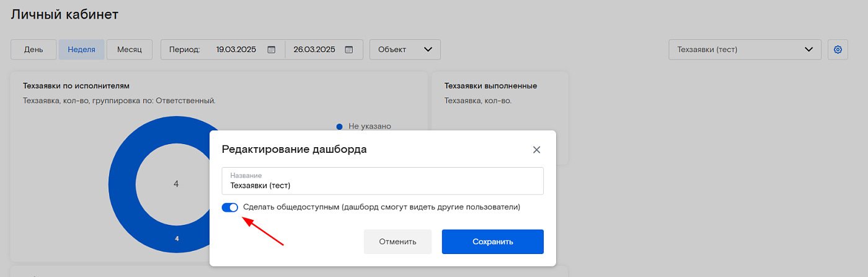Click the Отменить button
Image resolution: width=868 pixels, height=277 pixels.
[x=397, y=242]
